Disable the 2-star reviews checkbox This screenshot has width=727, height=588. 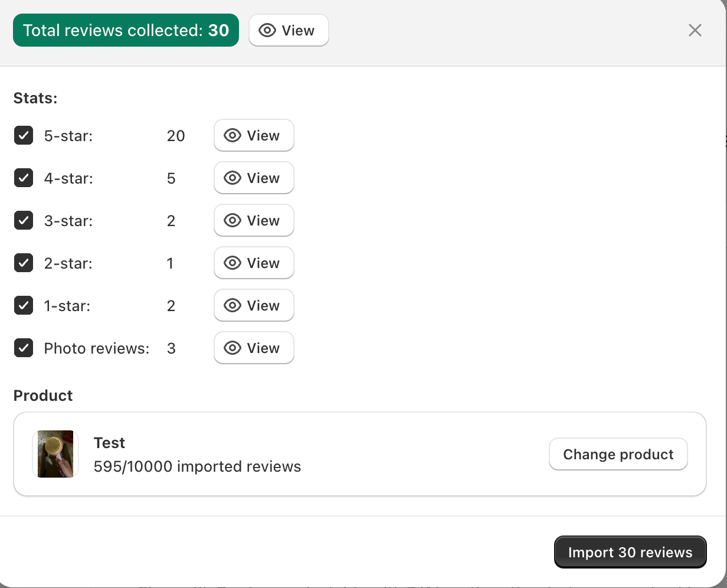[24, 263]
